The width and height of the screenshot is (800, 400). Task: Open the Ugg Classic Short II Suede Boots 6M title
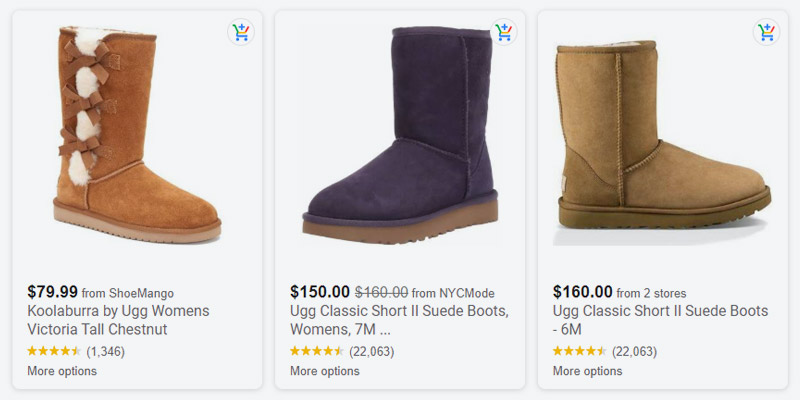pos(660,320)
